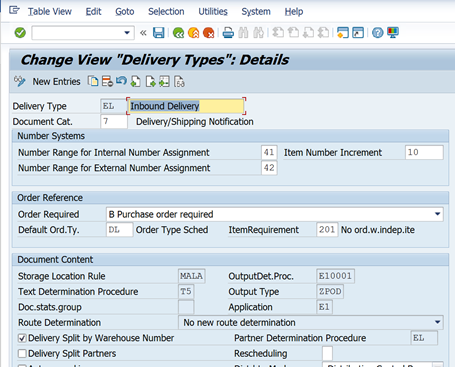
Task: Click the Default Ord.Ty. field DL
Action: pos(119,230)
